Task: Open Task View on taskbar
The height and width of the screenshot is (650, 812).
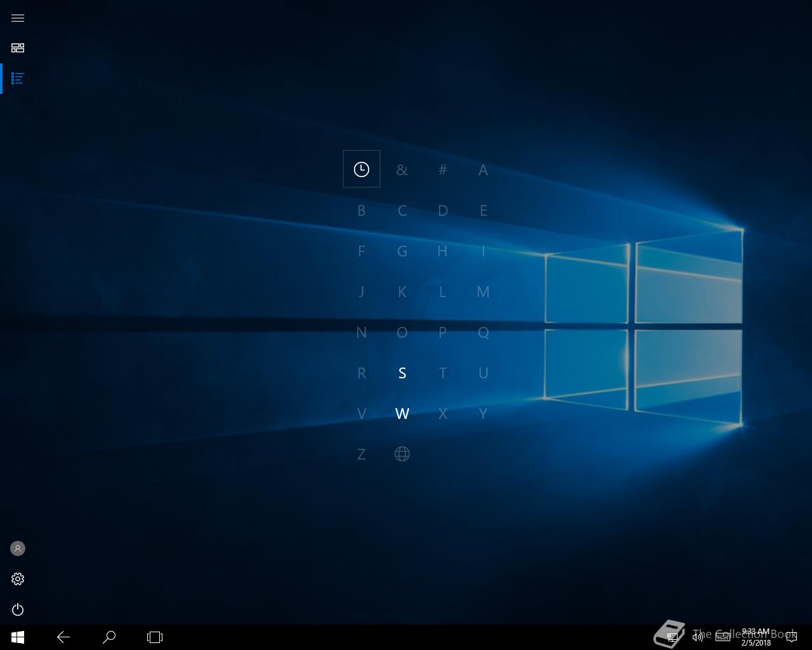Action: pyautogui.click(x=155, y=637)
